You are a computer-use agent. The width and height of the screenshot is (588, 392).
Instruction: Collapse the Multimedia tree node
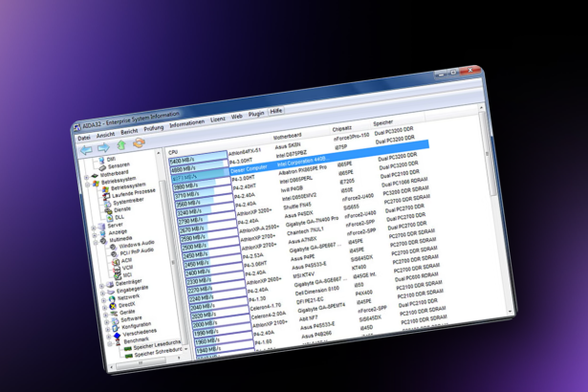(x=96, y=242)
